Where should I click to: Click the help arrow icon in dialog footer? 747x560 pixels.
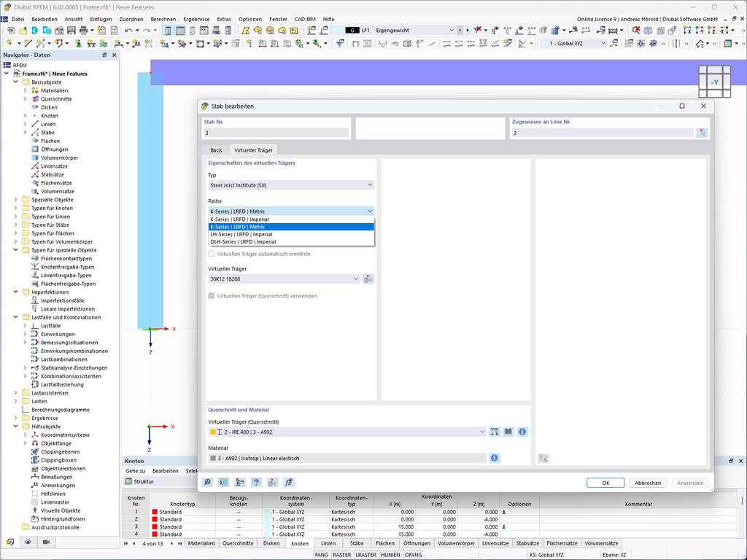(256, 483)
